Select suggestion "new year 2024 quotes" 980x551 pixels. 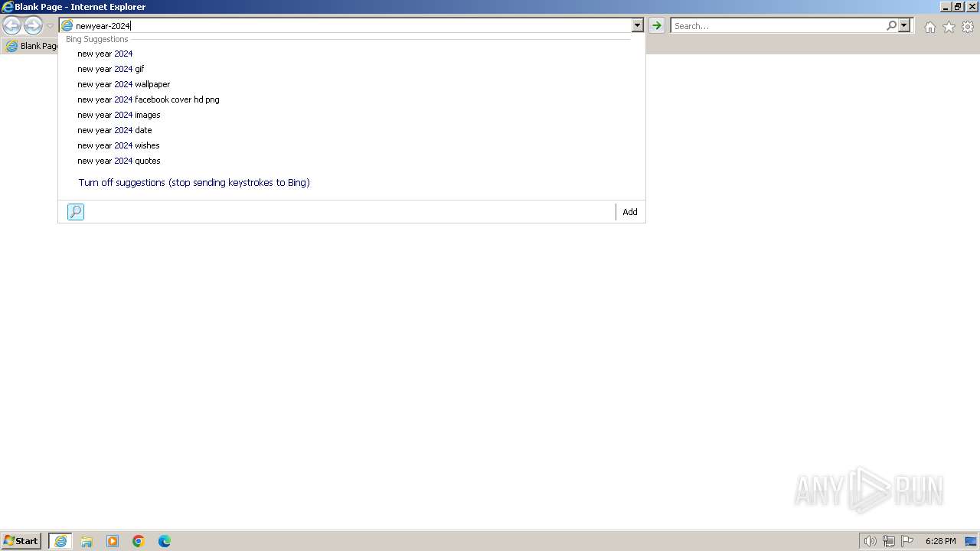[x=351, y=161]
